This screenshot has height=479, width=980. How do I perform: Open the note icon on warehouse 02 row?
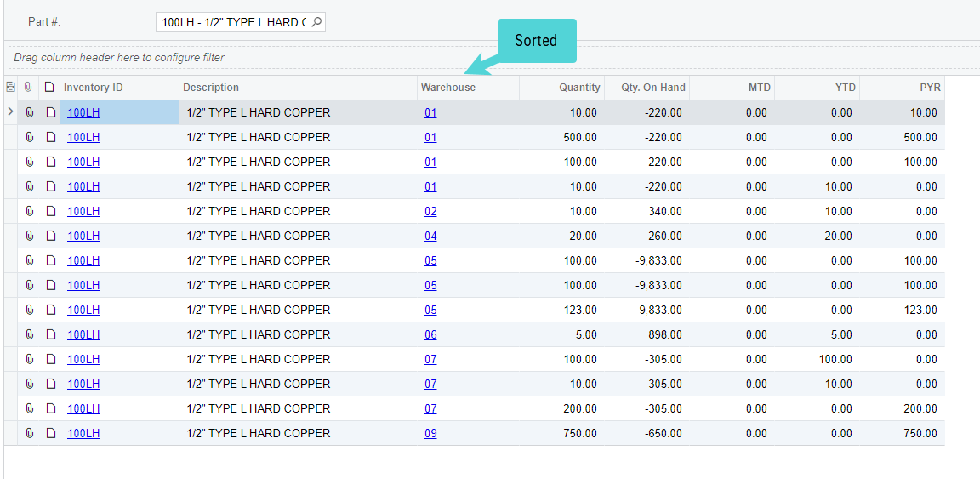[x=51, y=211]
